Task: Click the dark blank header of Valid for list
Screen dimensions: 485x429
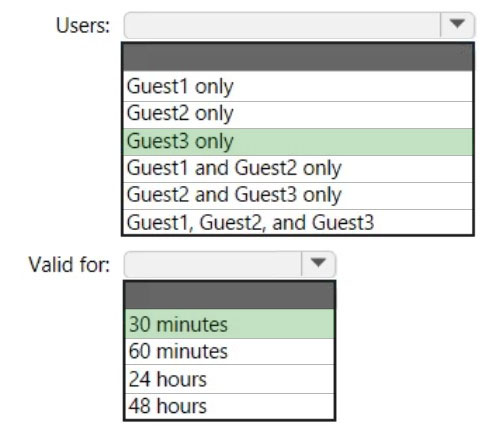Action: 229,295
